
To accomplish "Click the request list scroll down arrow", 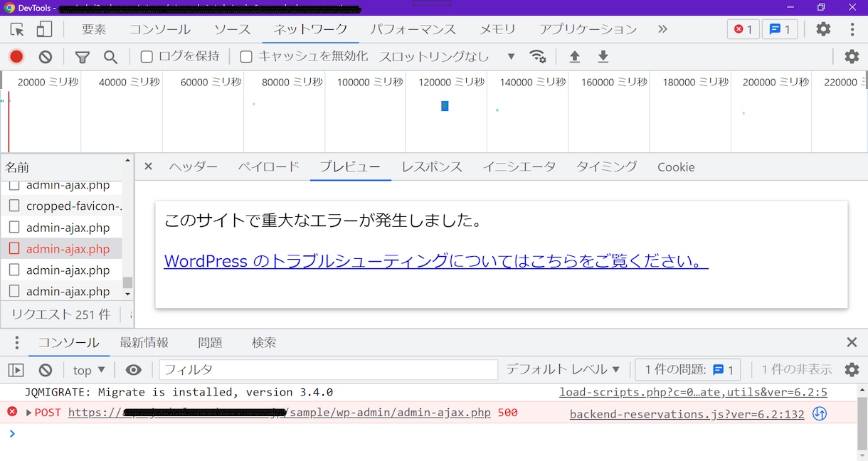I will [x=127, y=293].
